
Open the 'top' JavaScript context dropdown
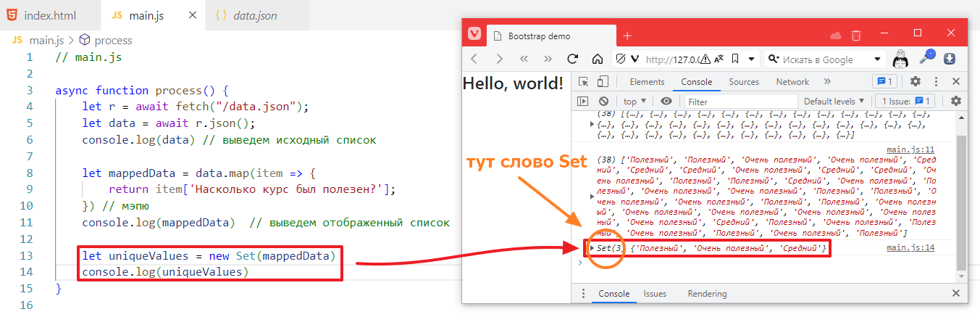[635, 102]
